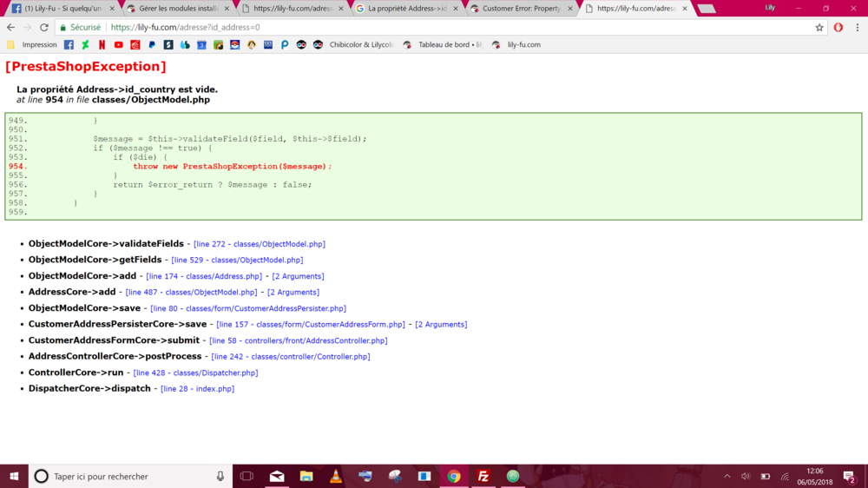Expand 2 Arguments for ObjectModelCore->add
The height and width of the screenshot is (488, 868).
coord(299,276)
